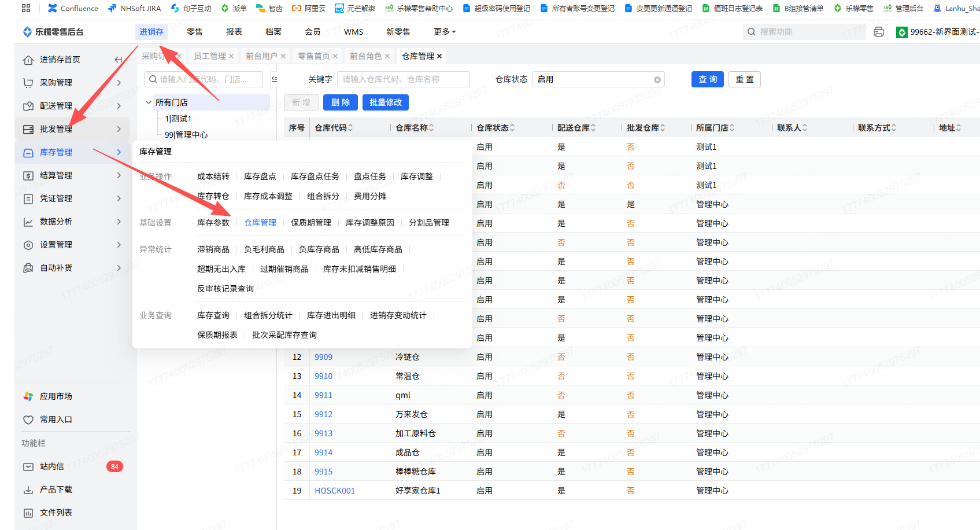Open 文件列表 in the sidebar

coord(56,513)
